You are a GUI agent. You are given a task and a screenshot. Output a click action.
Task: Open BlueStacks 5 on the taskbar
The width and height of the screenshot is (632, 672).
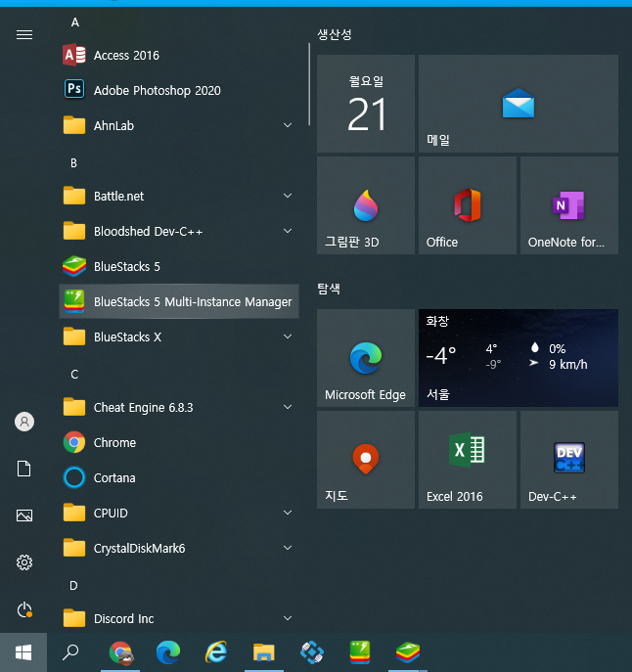408,652
